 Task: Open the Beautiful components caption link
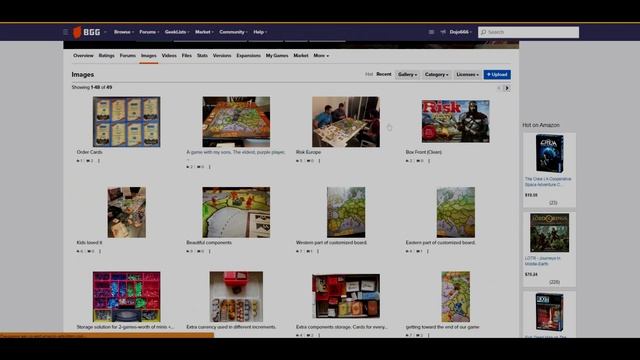point(209,242)
